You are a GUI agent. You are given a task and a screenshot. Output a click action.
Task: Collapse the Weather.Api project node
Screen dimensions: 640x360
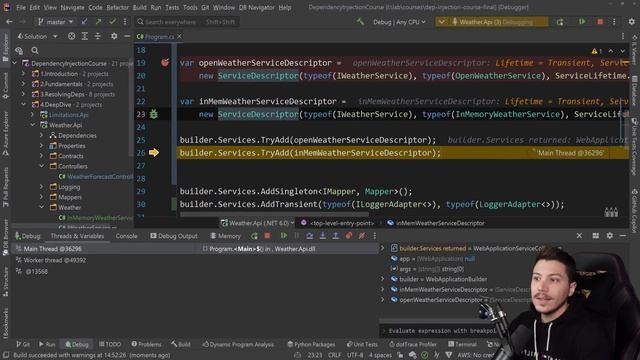coord(33,125)
